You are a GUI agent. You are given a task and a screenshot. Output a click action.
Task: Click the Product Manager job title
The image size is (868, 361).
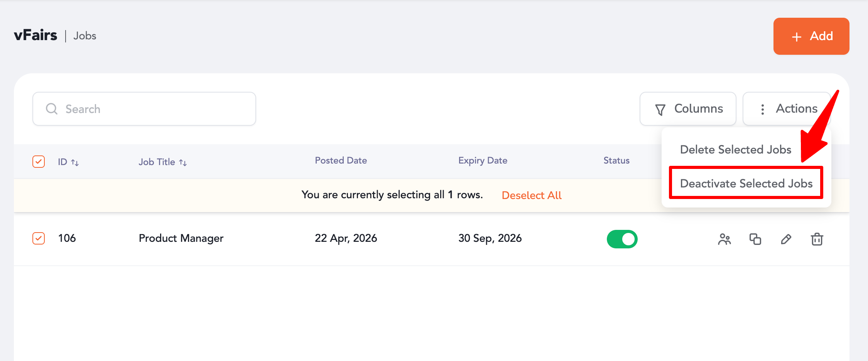click(181, 238)
